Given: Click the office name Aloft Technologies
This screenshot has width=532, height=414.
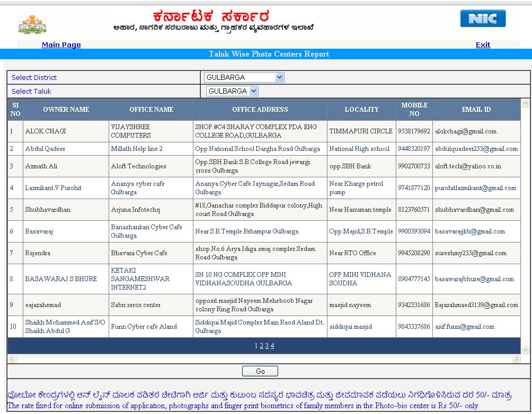Looking at the screenshot, I should click(138, 166).
